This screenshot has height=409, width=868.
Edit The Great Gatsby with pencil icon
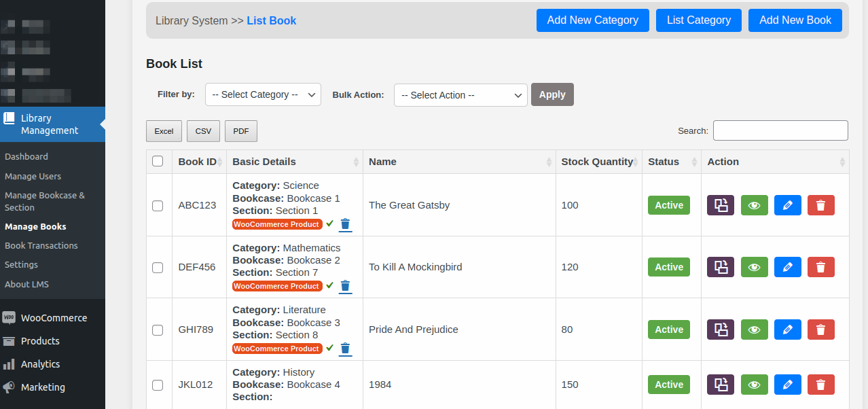pyautogui.click(x=788, y=205)
